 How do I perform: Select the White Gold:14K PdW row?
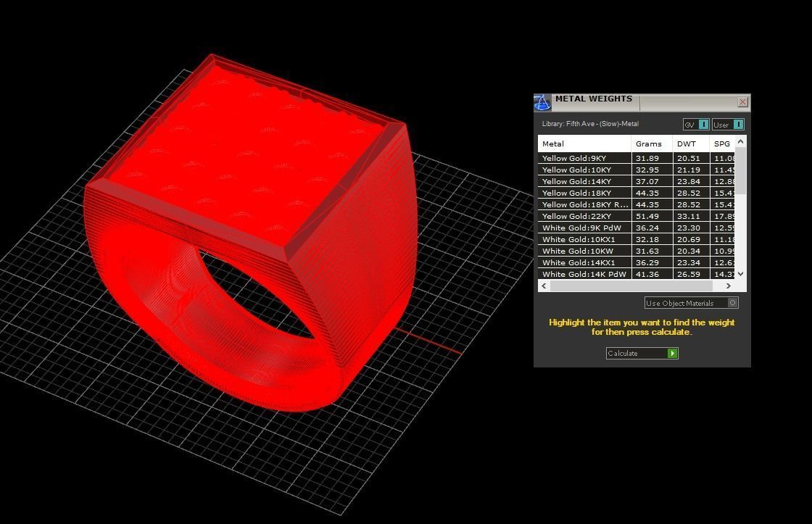tap(637, 274)
